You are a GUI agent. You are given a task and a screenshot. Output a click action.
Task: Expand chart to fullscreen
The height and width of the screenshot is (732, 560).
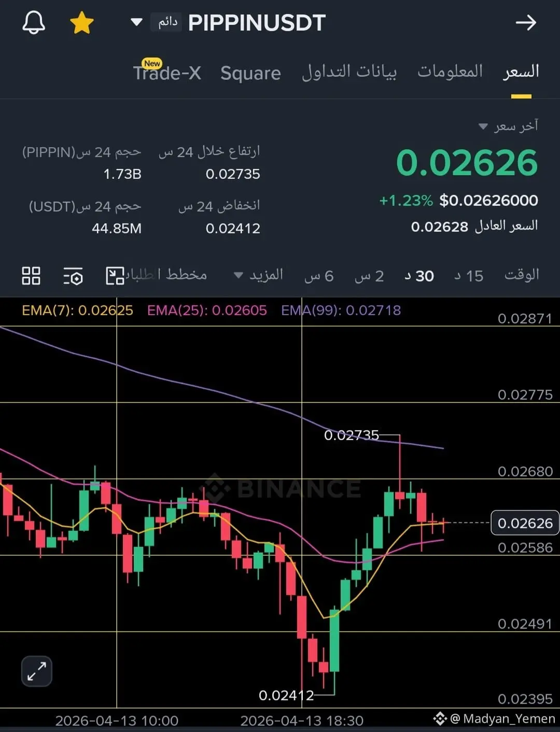tap(37, 671)
